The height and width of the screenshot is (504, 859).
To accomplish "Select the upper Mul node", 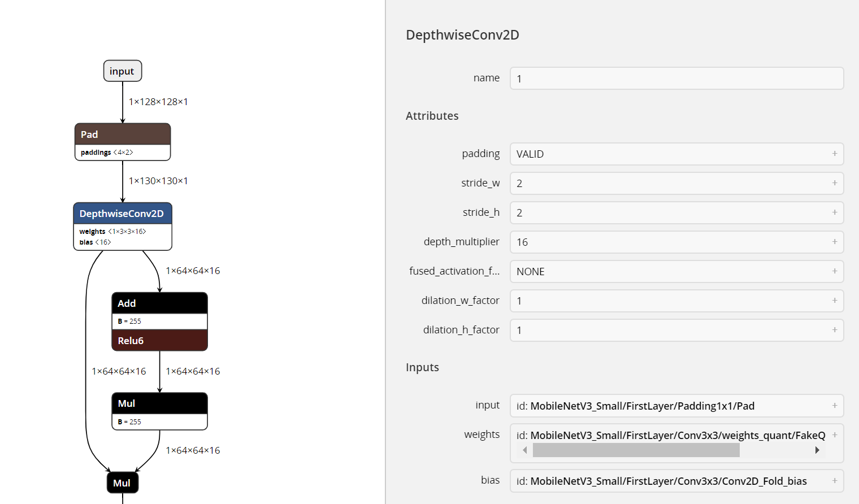I will (159, 403).
